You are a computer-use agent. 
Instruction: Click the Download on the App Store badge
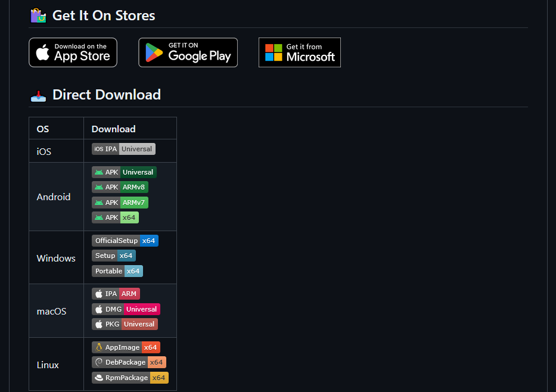coord(73,52)
